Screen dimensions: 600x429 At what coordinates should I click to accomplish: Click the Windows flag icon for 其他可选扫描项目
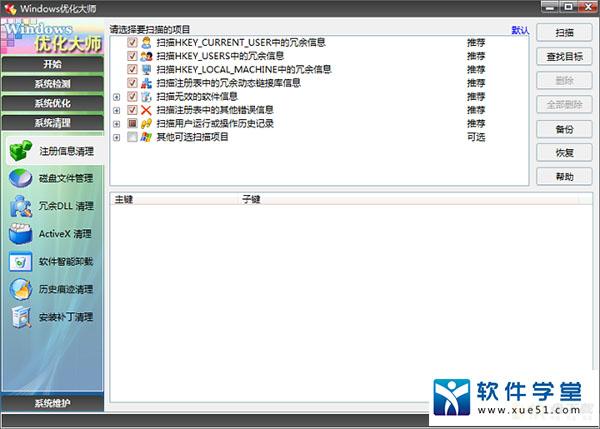[146, 137]
